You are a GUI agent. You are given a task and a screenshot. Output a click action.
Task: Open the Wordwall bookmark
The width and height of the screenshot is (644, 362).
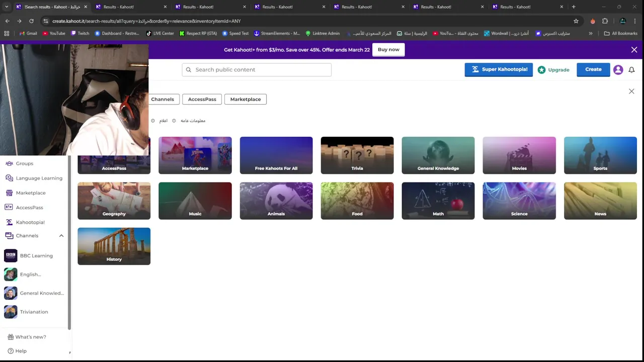click(x=507, y=33)
